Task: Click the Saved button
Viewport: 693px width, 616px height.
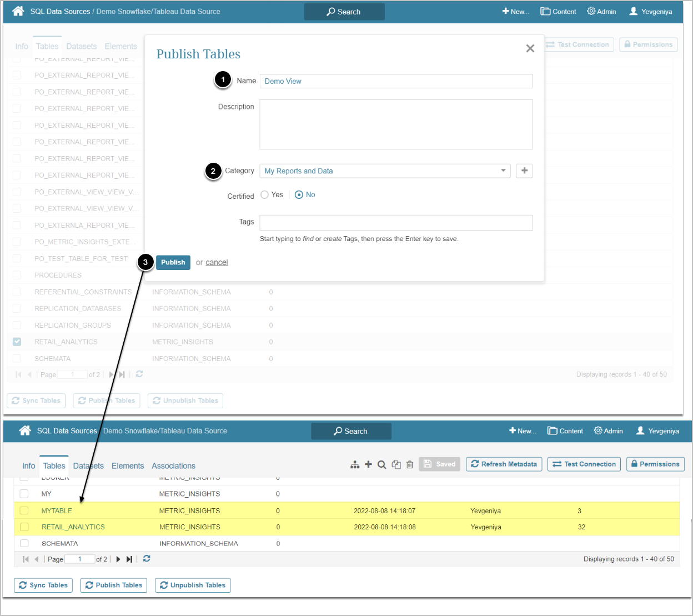Action: pyautogui.click(x=439, y=464)
